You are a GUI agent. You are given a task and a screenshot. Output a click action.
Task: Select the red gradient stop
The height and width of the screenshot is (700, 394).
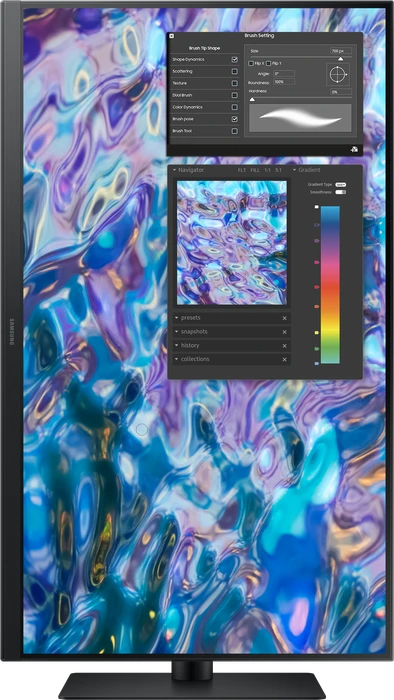[x=317, y=287]
